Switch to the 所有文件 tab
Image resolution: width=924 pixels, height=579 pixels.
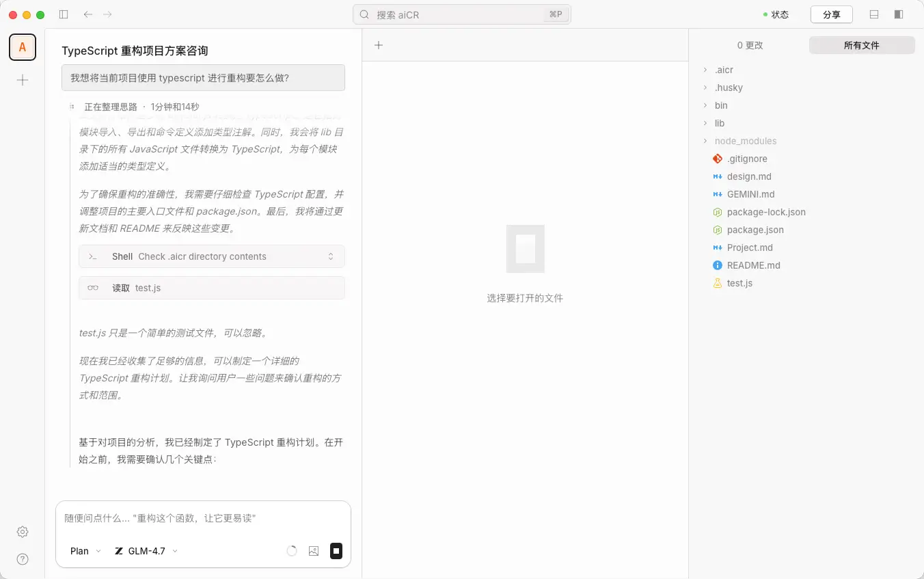click(861, 45)
